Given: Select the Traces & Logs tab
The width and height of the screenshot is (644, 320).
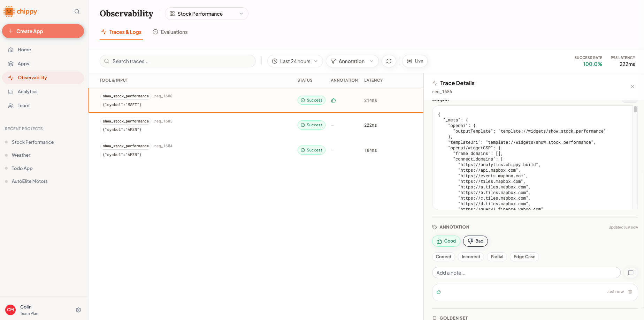Looking at the screenshot, I should 121,32.
